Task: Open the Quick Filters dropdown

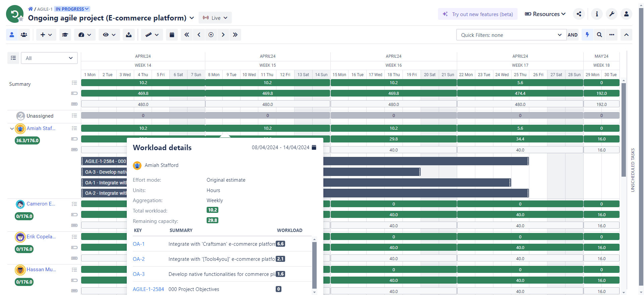Action: [511, 35]
